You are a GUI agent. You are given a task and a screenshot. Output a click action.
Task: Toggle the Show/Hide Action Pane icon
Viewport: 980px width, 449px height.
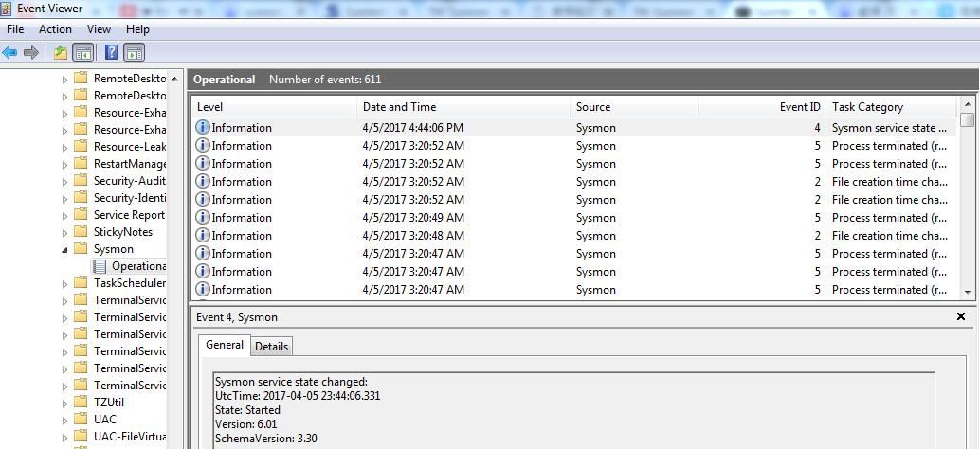[134, 52]
